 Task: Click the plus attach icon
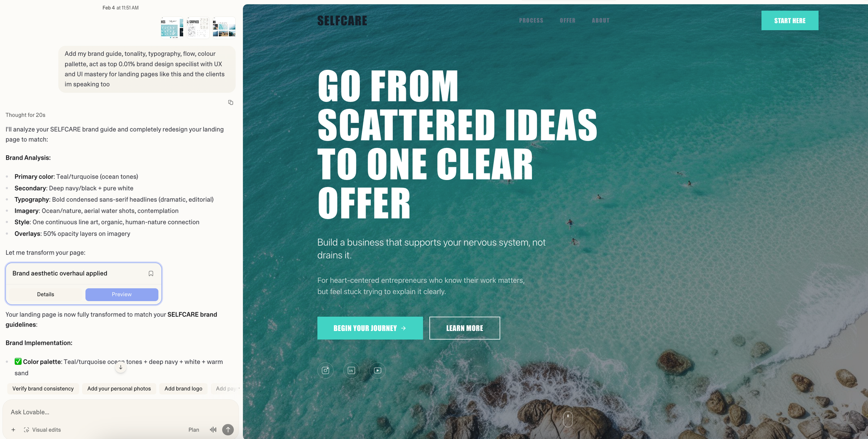[x=13, y=430]
